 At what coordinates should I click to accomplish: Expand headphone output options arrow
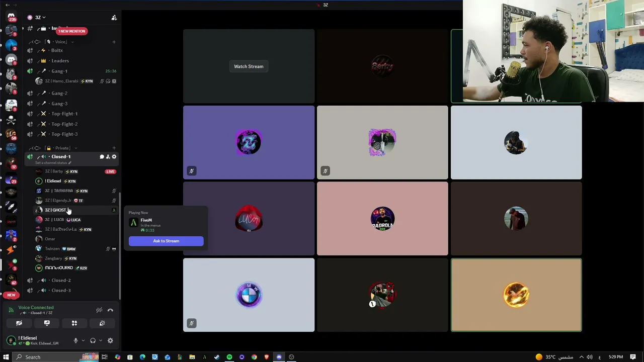point(100,340)
